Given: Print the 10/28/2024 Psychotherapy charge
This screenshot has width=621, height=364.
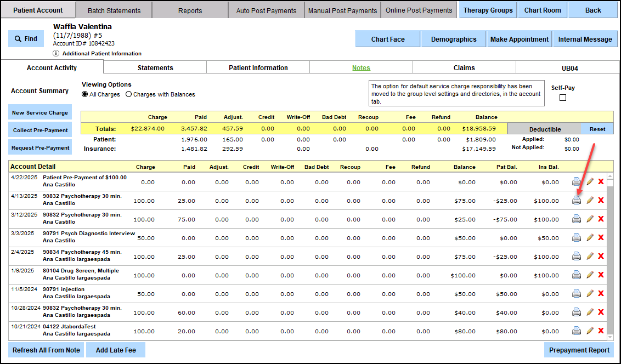Looking at the screenshot, I should 577,312.
